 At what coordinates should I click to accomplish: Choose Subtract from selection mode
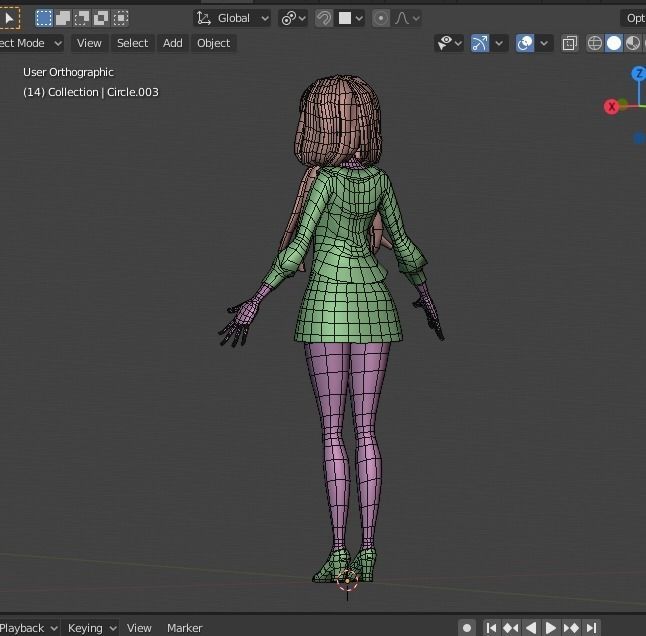[82, 18]
